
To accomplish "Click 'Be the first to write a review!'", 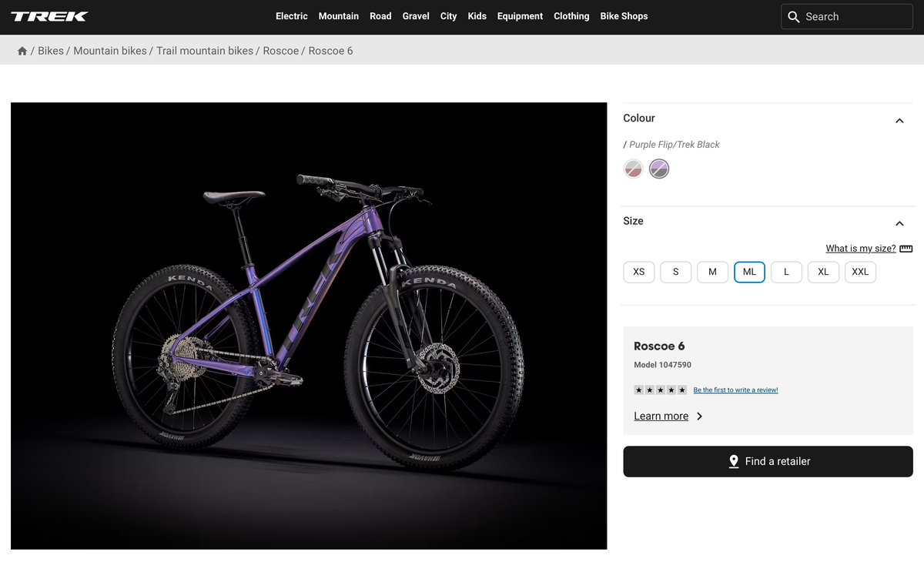I will coord(735,390).
